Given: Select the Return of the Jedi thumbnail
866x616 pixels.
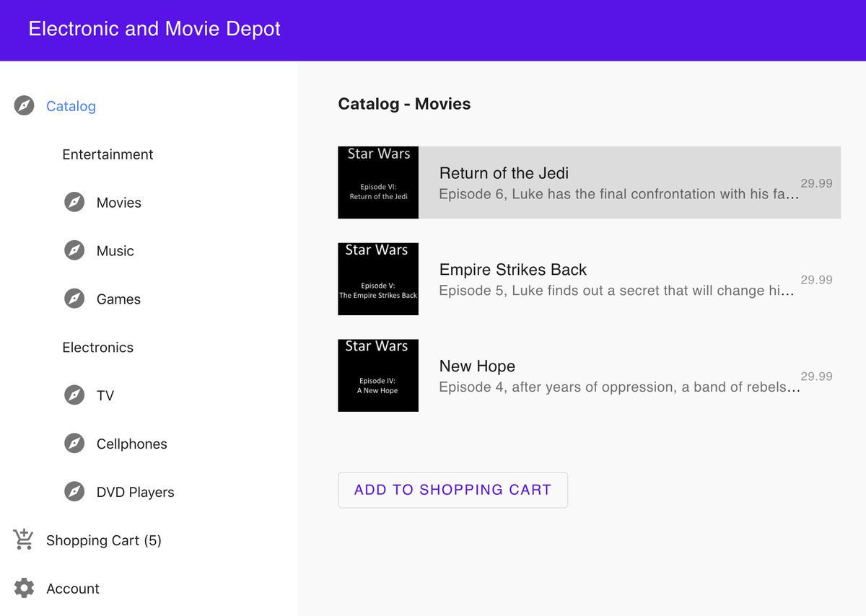Looking at the screenshot, I should pyautogui.click(x=378, y=182).
